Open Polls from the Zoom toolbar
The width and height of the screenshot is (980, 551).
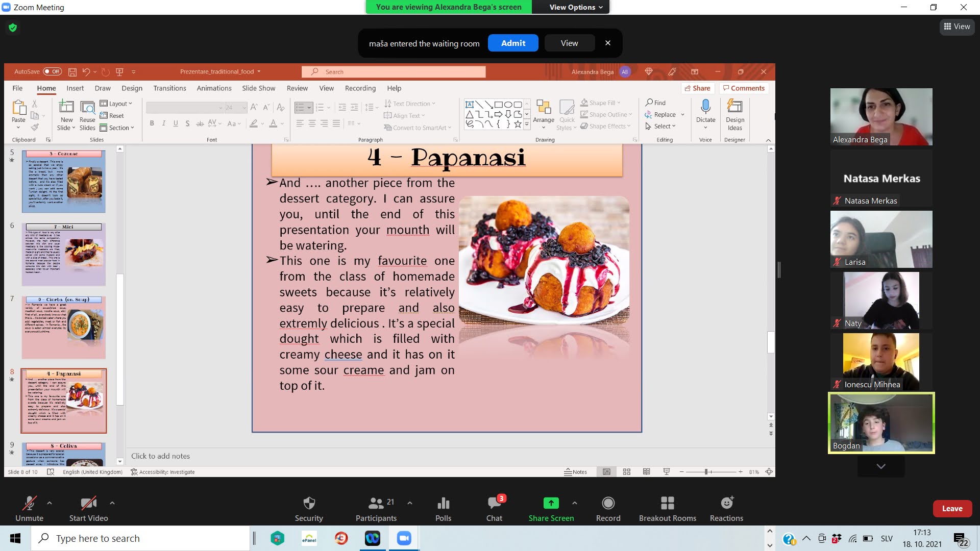tap(443, 504)
